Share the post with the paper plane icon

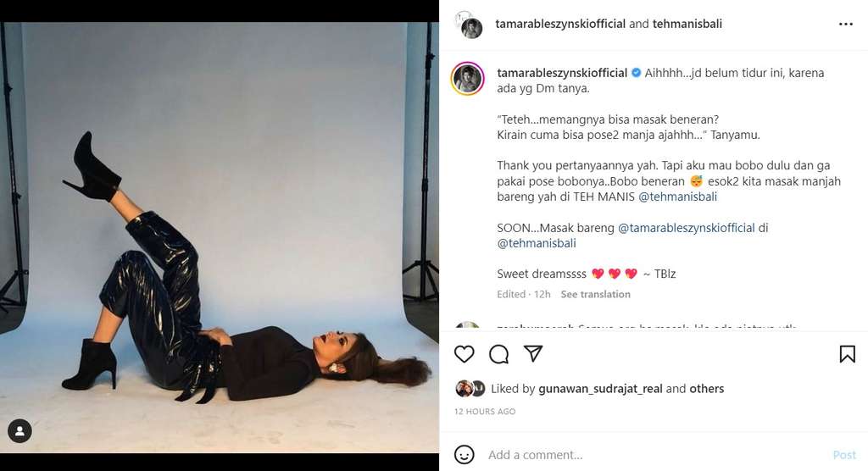click(533, 354)
